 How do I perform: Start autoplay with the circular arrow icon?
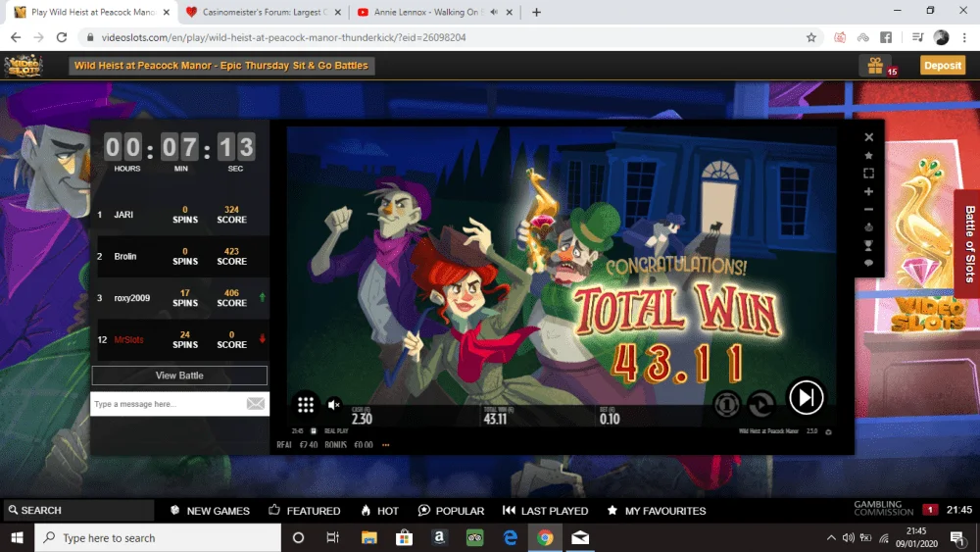point(760,405)
